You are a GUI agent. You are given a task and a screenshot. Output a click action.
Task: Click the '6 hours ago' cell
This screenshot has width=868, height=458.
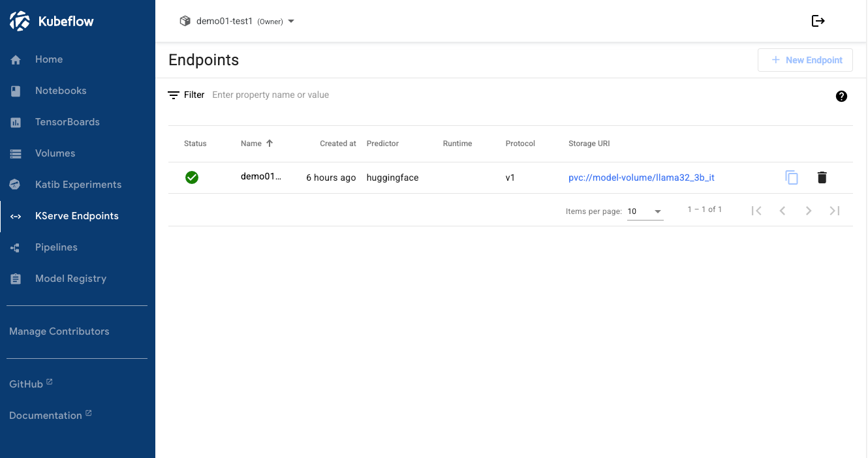point(331,177)
